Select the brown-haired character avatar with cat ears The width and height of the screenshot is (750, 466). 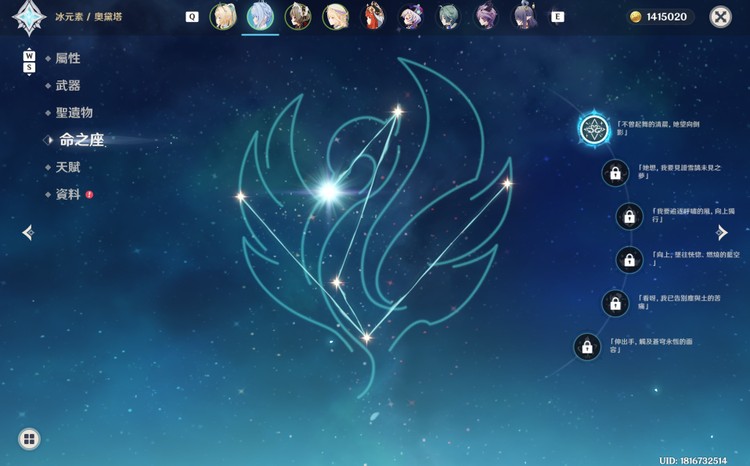click(x=298, y=17)
